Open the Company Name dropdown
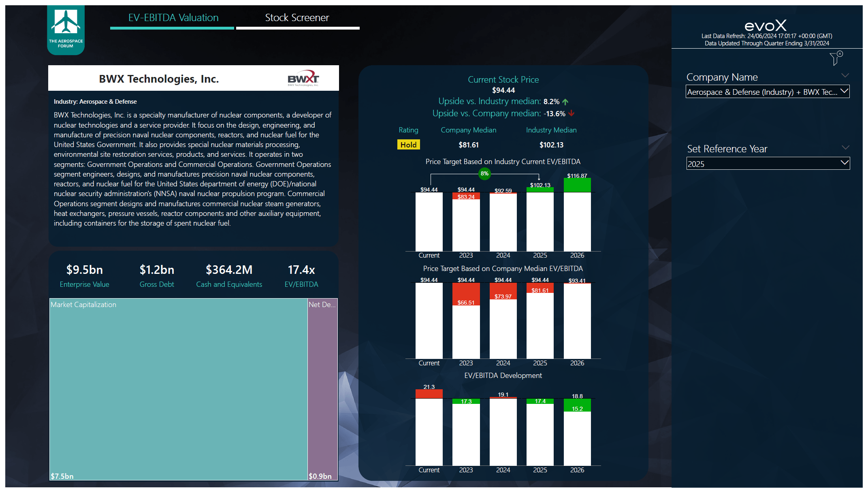This screenshot has height=493, width=868. (x=768, y=92)
